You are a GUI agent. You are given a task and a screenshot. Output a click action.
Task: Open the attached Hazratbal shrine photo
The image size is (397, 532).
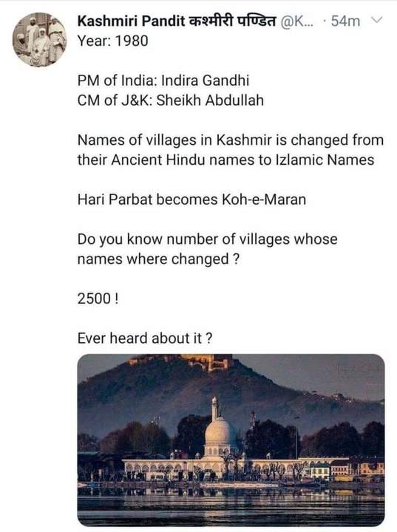click(231, 440)
